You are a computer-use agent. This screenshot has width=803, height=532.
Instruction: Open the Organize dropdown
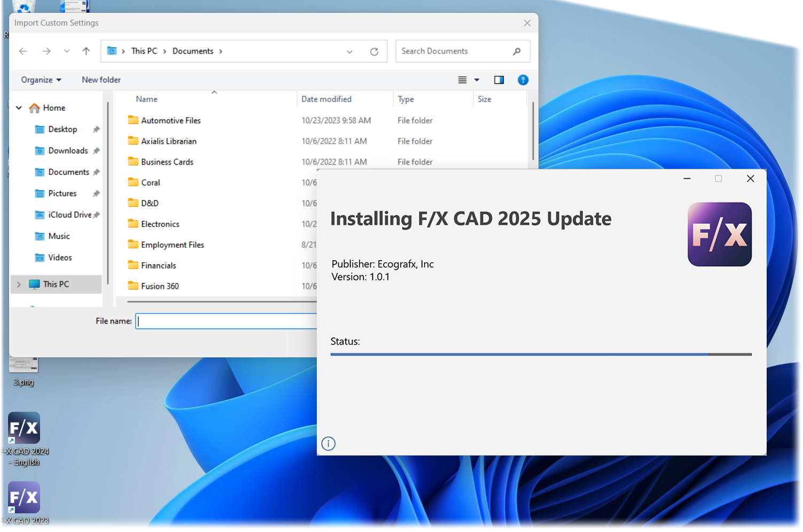click(41, 80)
